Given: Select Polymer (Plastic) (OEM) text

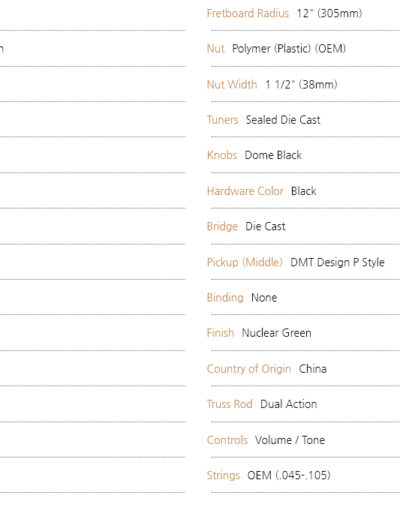Looking at the screenshot, I should point(289,49).
